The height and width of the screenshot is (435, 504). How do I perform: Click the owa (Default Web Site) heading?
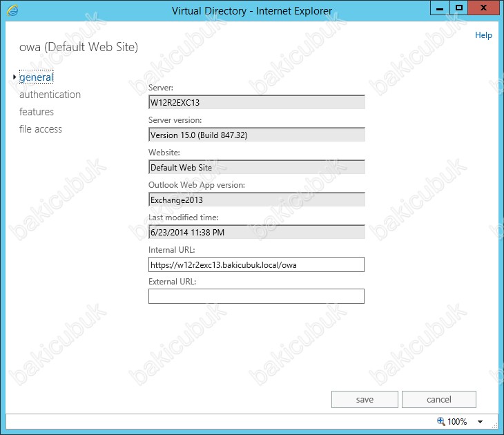(x=79, y=47)
